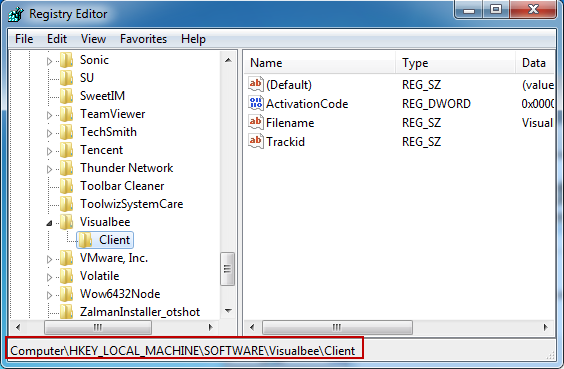Select the Volatile folder icon

pyautogui.click(x=67, y=276)
